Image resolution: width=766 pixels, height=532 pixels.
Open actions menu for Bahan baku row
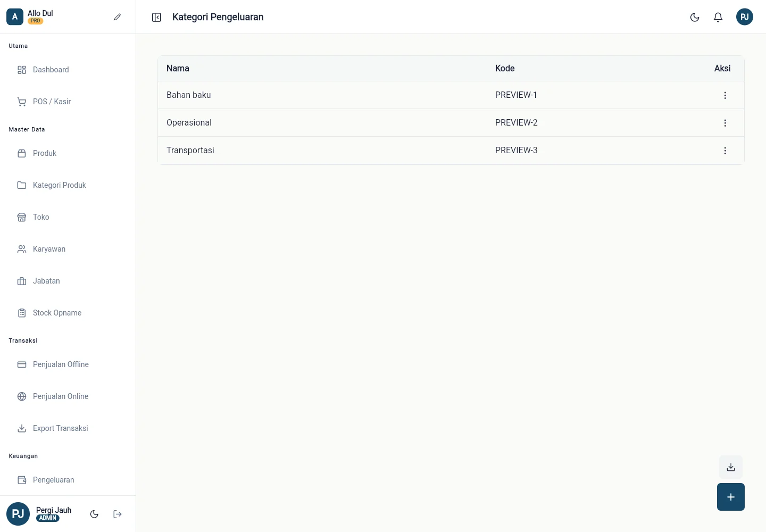[x=725, y=95]
